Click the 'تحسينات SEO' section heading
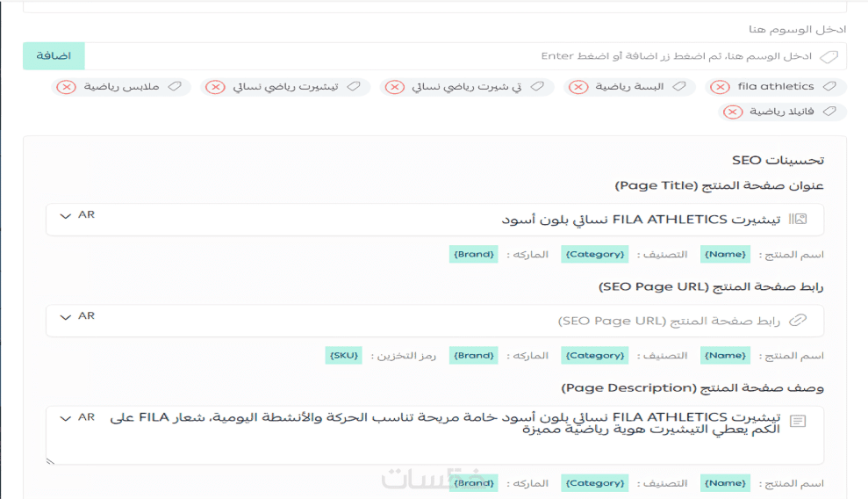The height and width of the screenshot is (499, 868). [x=778, y=161]
